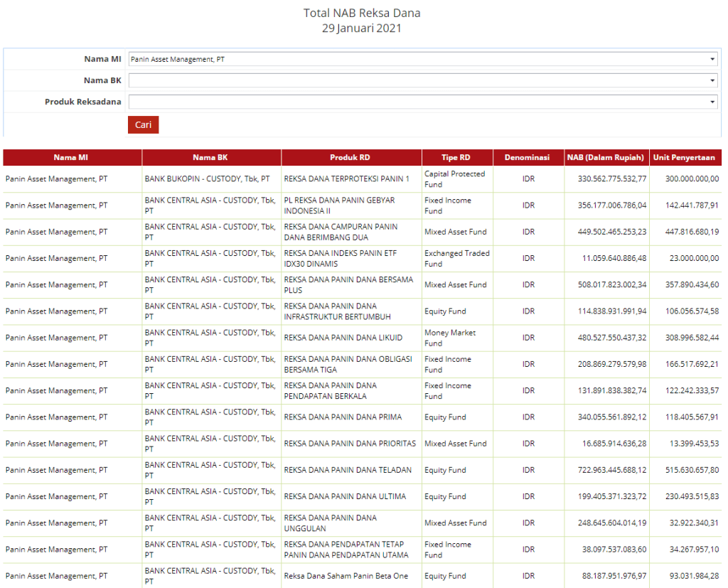
Task: Select Reksa Dana Panin Dana Prioritas row
Action: click(x=350, y=444)
